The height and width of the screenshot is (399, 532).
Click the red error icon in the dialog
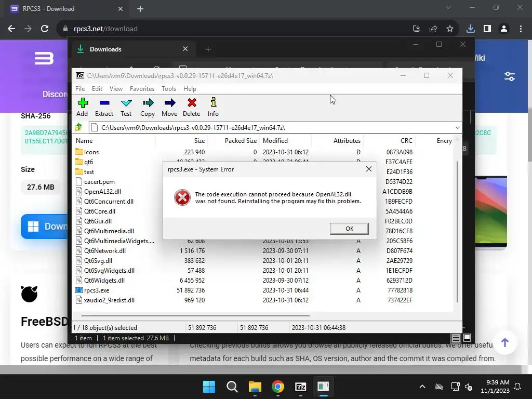click(x=182, y=197)
